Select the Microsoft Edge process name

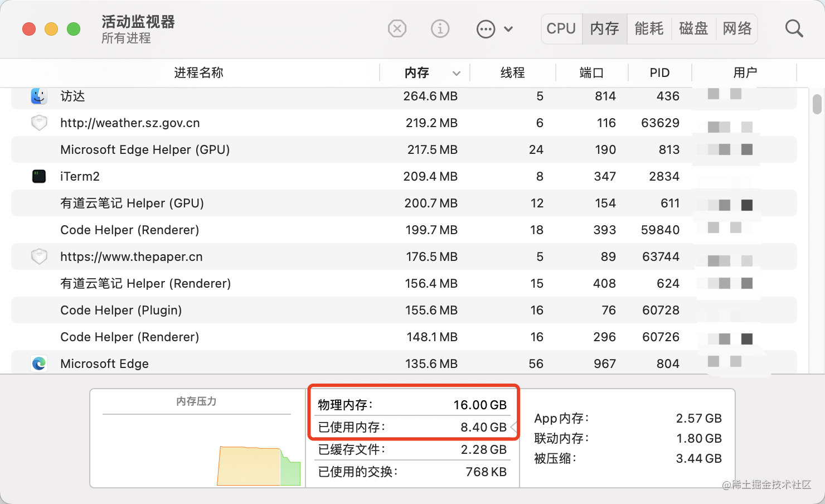tap(104, 364)
